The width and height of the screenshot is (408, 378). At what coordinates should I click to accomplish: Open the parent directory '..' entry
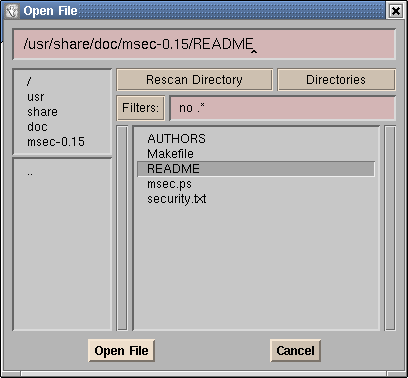click(30, 173)
